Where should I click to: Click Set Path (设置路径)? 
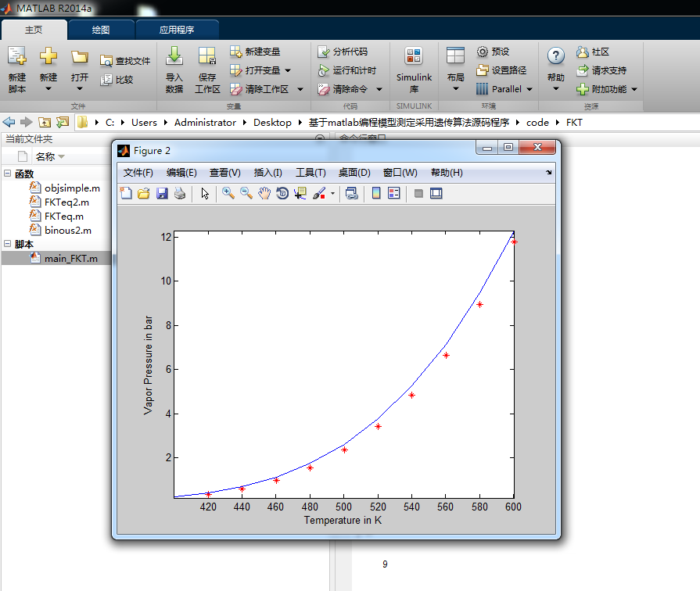[501, 70]
